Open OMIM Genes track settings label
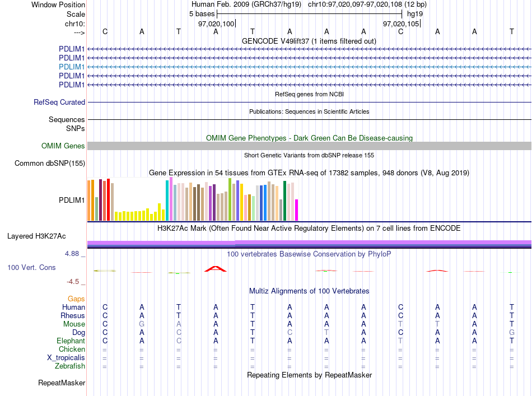532x396 pixels. pos(63,146)
